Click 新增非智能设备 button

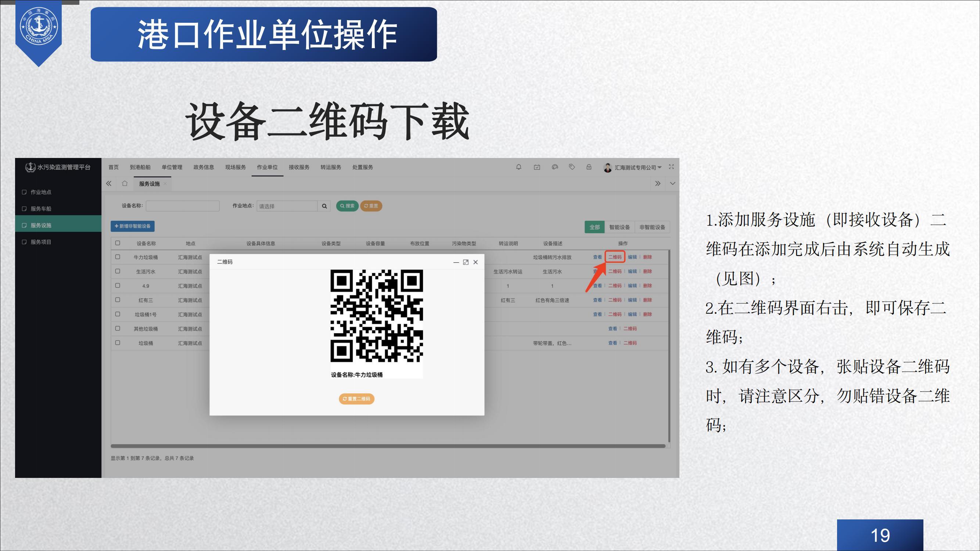pos(132,226)
